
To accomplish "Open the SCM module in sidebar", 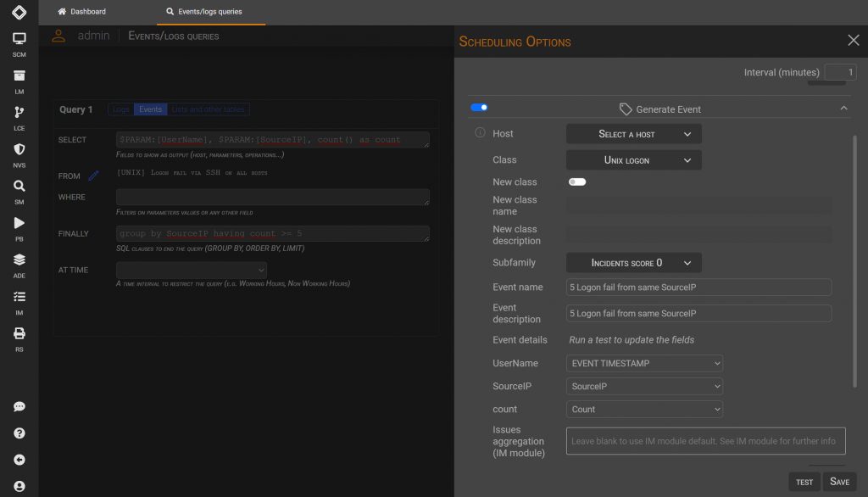I will pyautogui.click(x=19, y=44).
